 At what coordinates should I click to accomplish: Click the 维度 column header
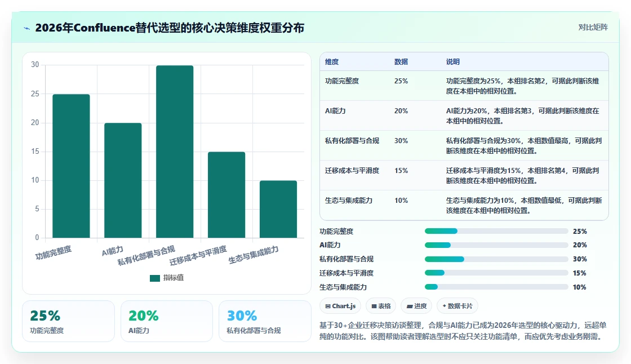click(332, 62)
